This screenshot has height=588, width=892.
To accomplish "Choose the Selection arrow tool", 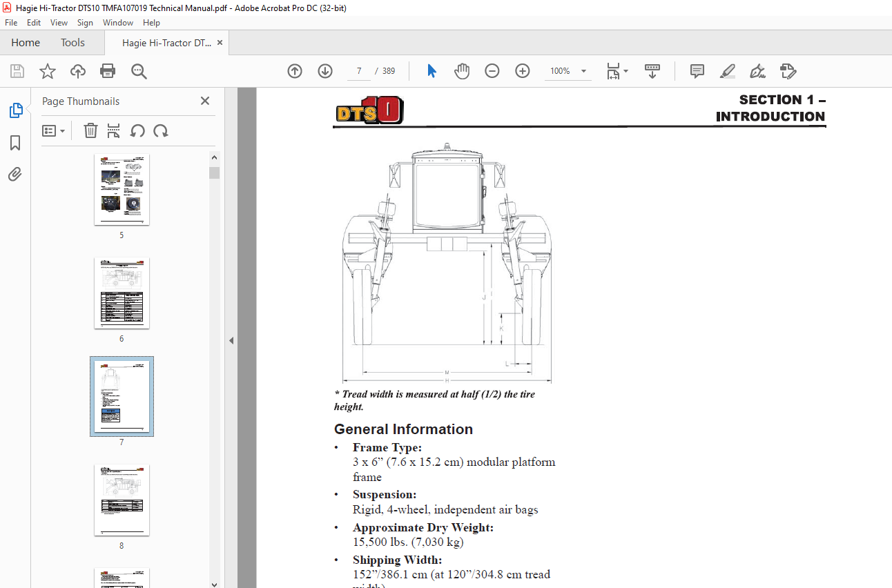I will pos(432,71).
